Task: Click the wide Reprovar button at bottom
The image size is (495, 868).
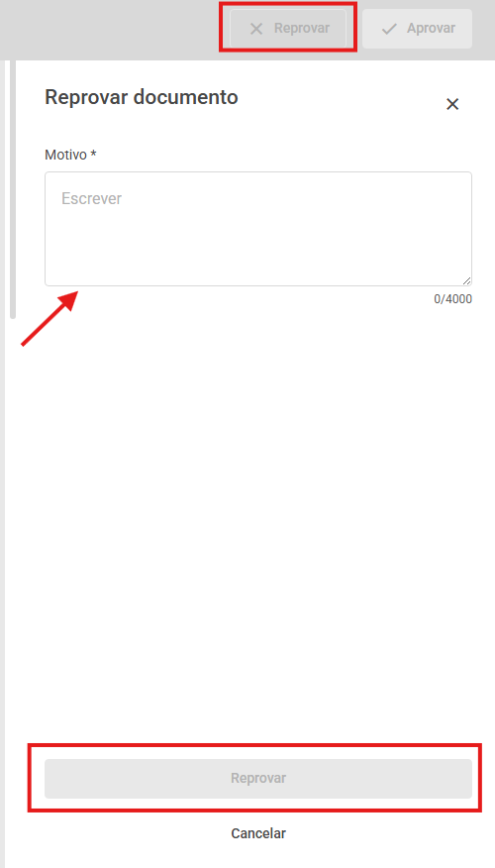Action: [258, 778]
